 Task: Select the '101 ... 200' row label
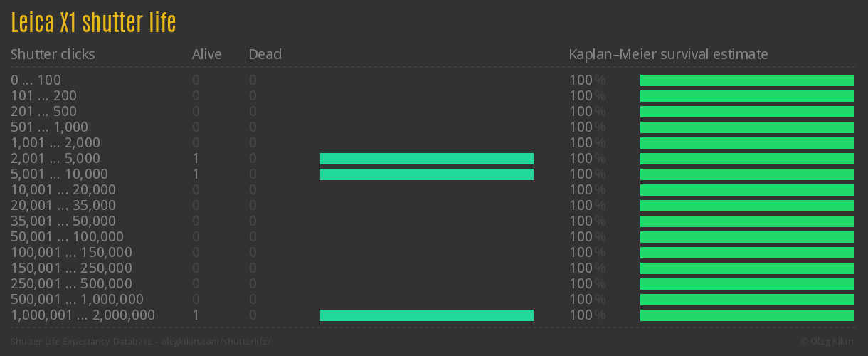point(43,95)
